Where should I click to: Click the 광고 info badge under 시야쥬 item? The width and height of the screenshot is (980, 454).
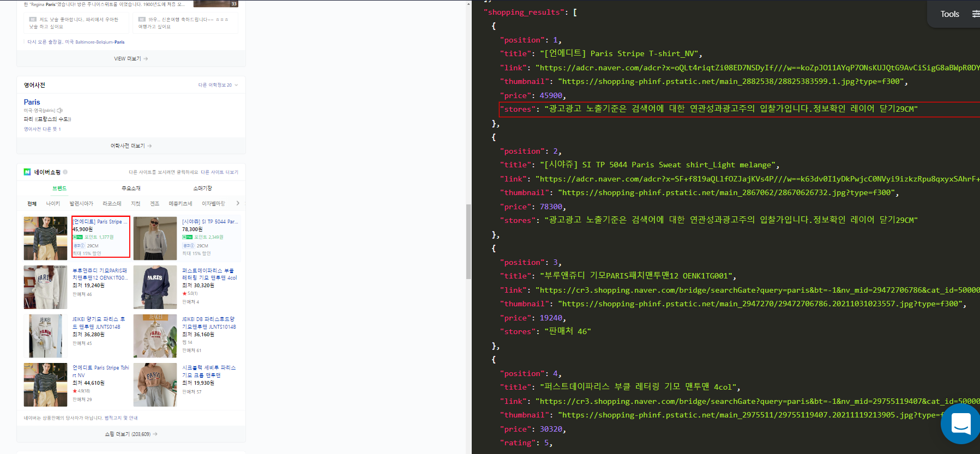coord(188,246)
